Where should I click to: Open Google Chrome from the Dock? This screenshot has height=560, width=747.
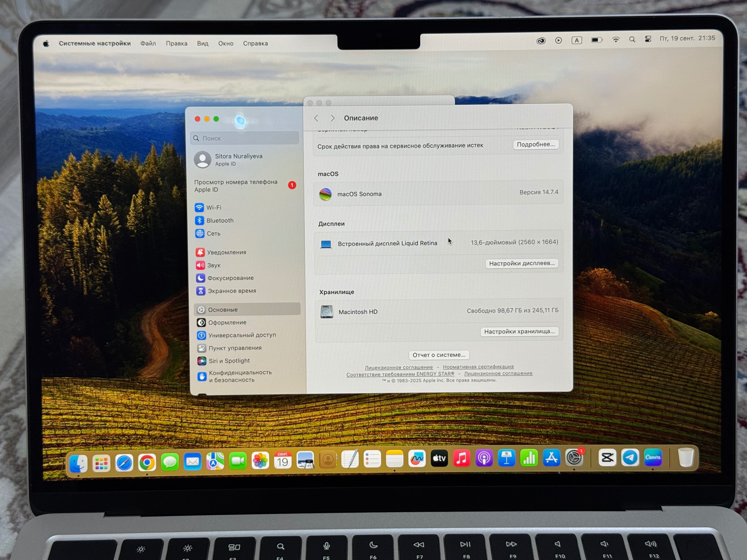(x=147, y=462)
